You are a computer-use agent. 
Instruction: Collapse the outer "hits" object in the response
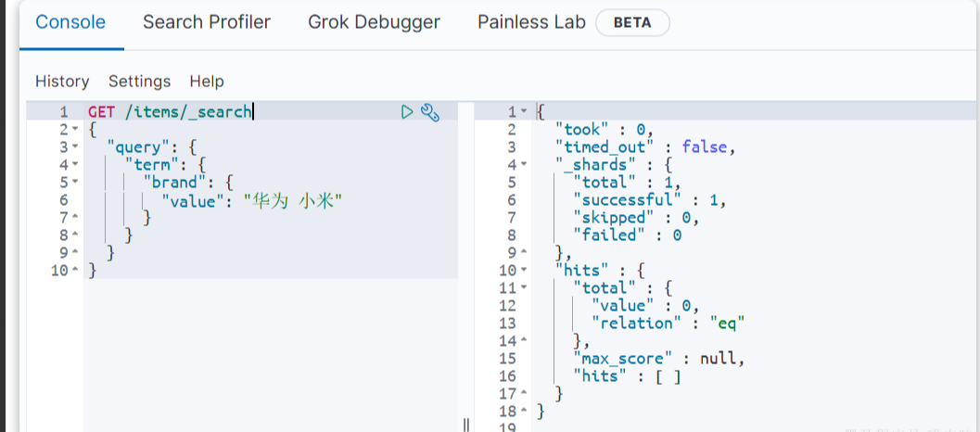[524, 271]
